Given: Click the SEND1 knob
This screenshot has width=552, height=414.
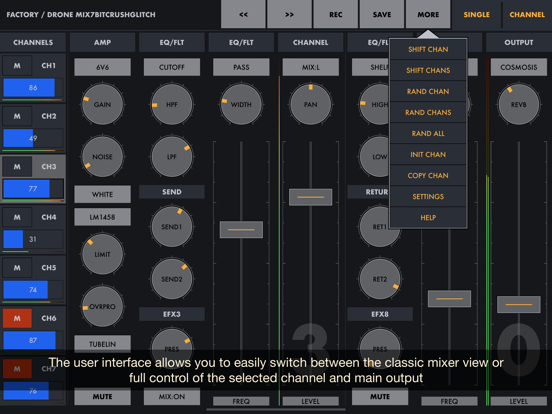Looking at the screenshot, I should tap(172, 226).
